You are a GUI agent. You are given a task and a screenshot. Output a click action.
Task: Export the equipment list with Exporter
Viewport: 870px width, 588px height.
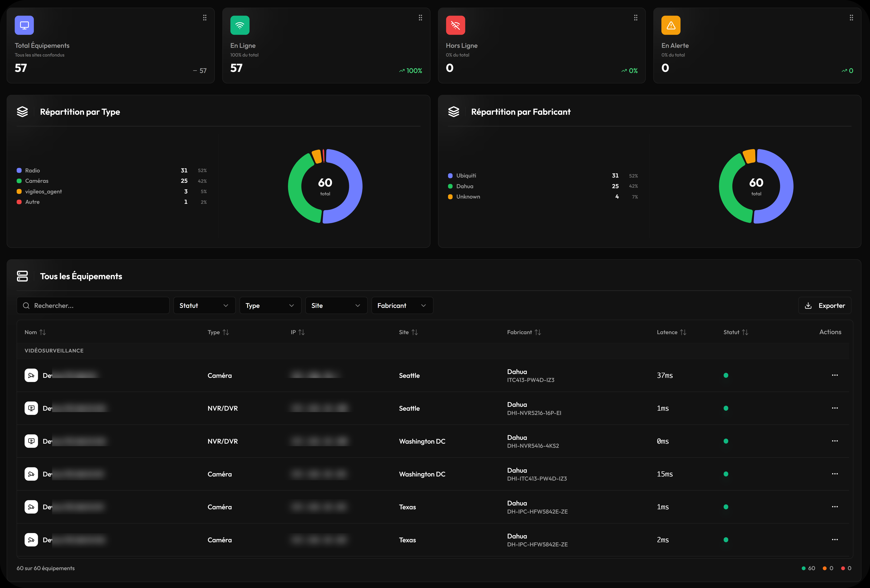tap(825, 305)
